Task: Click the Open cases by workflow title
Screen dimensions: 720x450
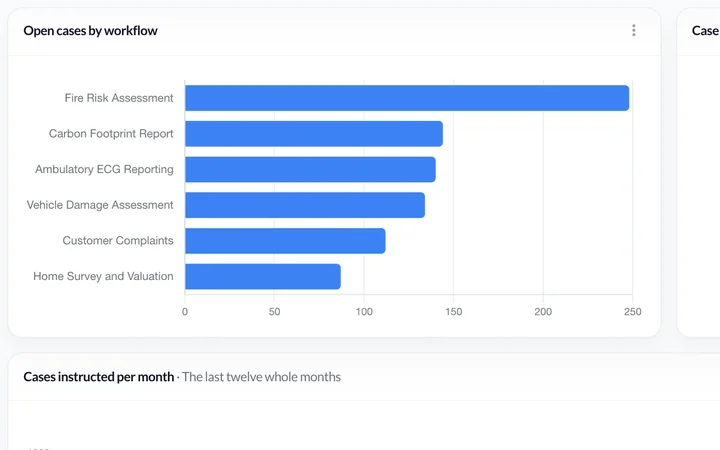Action: click(90, 31)
